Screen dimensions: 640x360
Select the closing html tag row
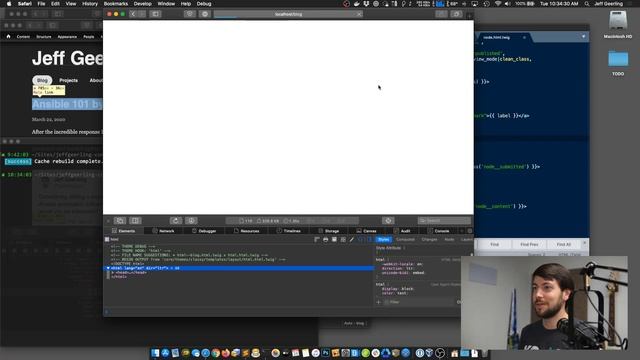tap(119, 277)
